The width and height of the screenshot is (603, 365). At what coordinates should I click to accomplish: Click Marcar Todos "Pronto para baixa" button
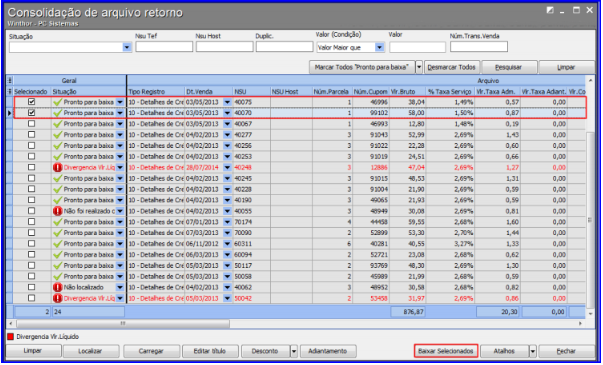361,67
